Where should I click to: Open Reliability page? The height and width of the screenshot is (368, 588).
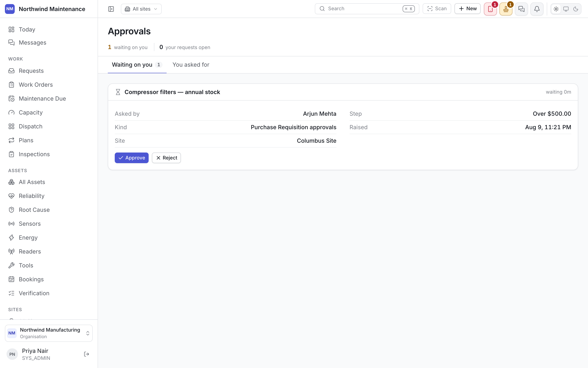coord(49,196)
